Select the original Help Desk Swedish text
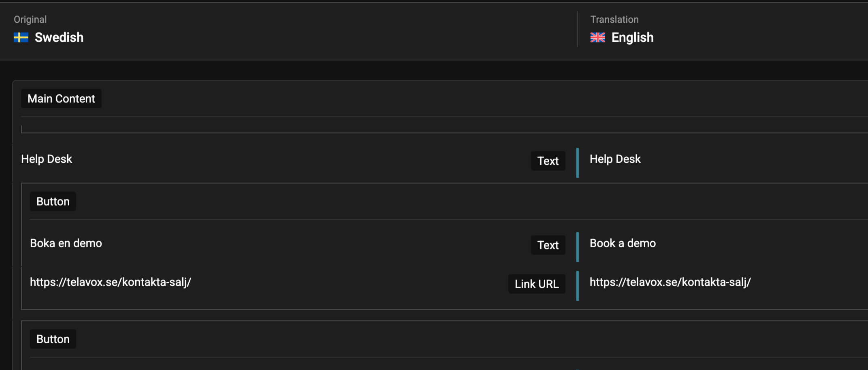 pyautogui.click(x=47, y=159)
